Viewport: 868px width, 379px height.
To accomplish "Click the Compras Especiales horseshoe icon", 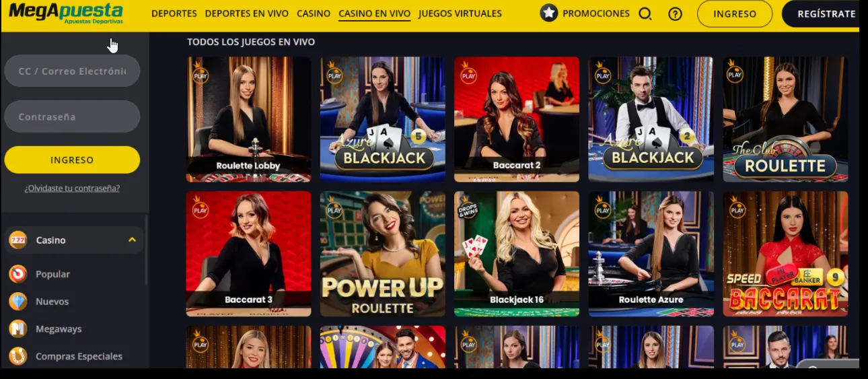I will pos(18,356).
